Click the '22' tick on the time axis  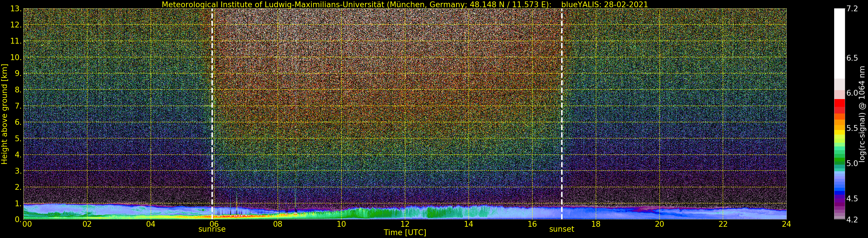[723, 224]
